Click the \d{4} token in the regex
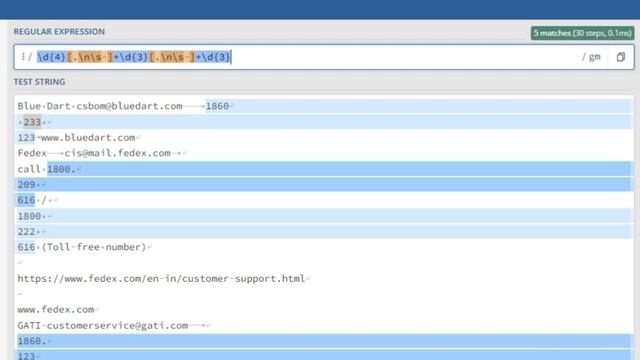This screenshot has width=640, height=360. pos(52,57)
